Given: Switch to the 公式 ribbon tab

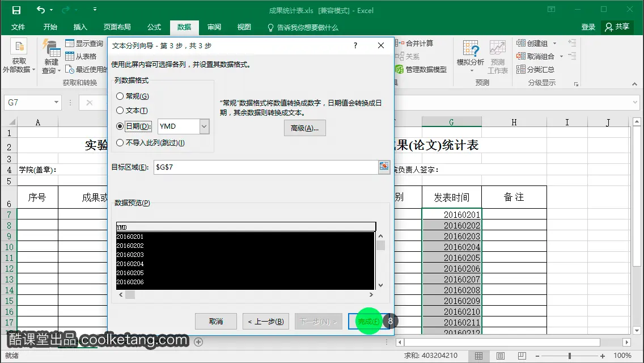Looking at the screenshot, I should (154, 27).
